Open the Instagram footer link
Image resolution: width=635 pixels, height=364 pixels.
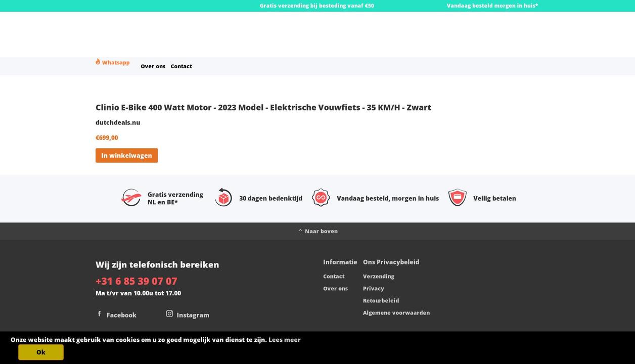pos(193,315)
